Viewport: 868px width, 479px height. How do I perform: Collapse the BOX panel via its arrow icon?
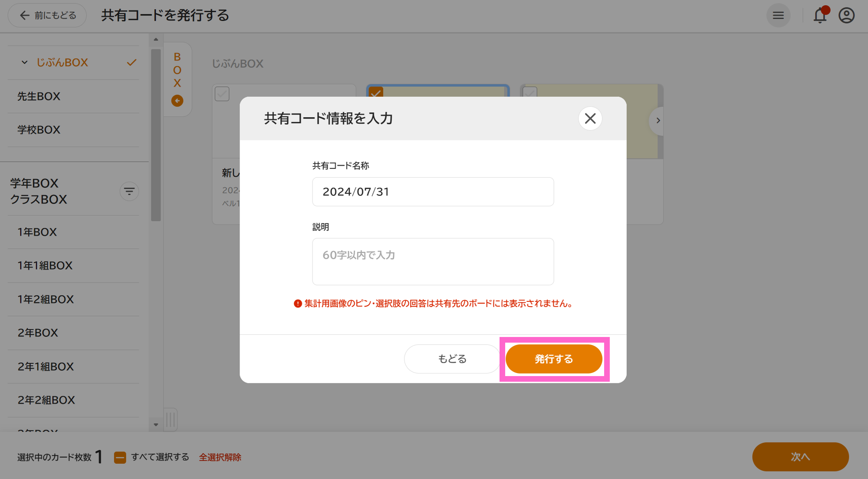tap(177, 100)
